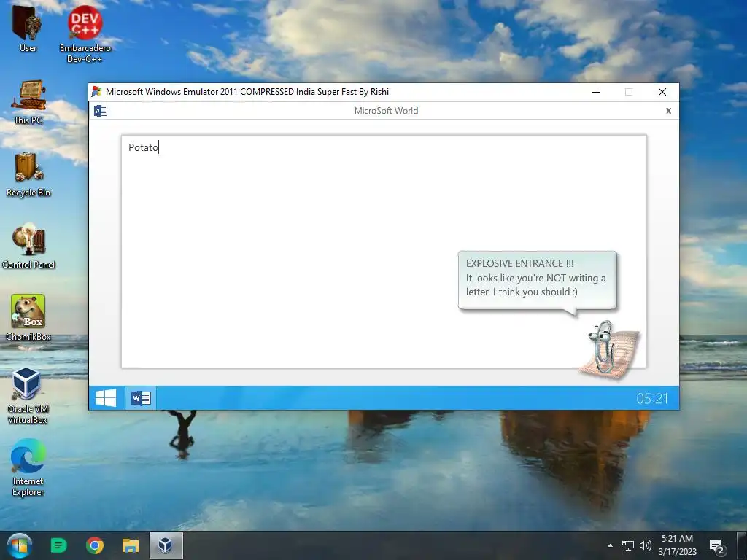Select VirtualBox taskbar button

(166, 545)
